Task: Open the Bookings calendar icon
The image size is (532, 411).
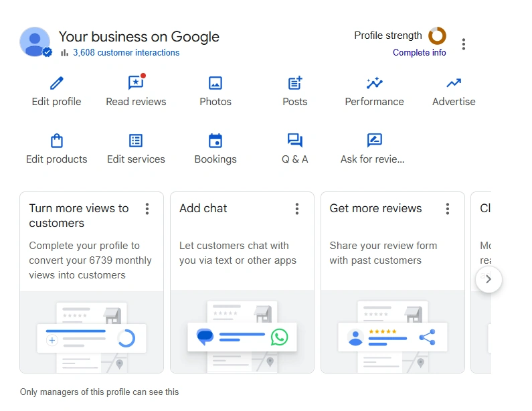Action: 215,141
